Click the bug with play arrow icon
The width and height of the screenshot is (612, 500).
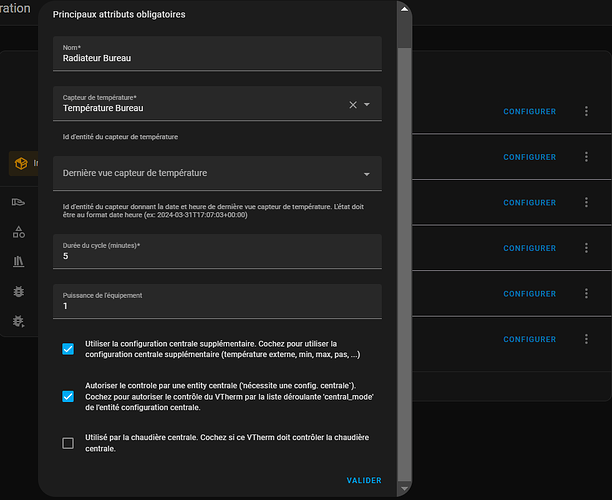pos(18,320)
